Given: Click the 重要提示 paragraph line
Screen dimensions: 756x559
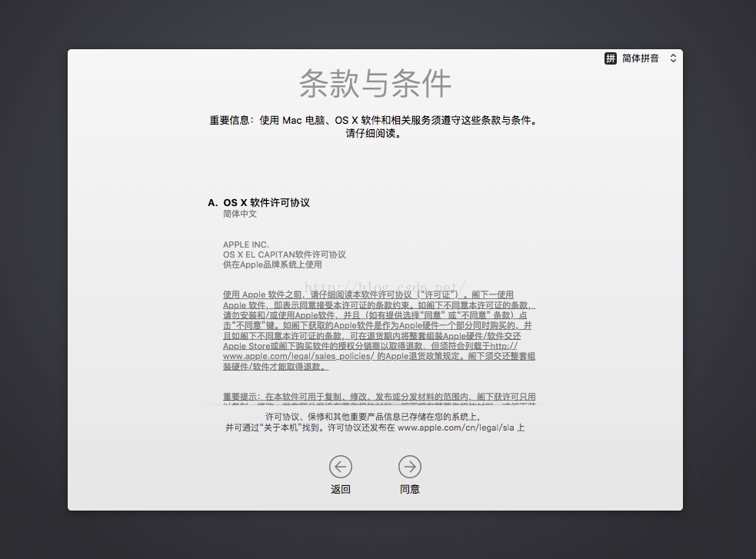Looking at the screenshot, I should (379, 397).
